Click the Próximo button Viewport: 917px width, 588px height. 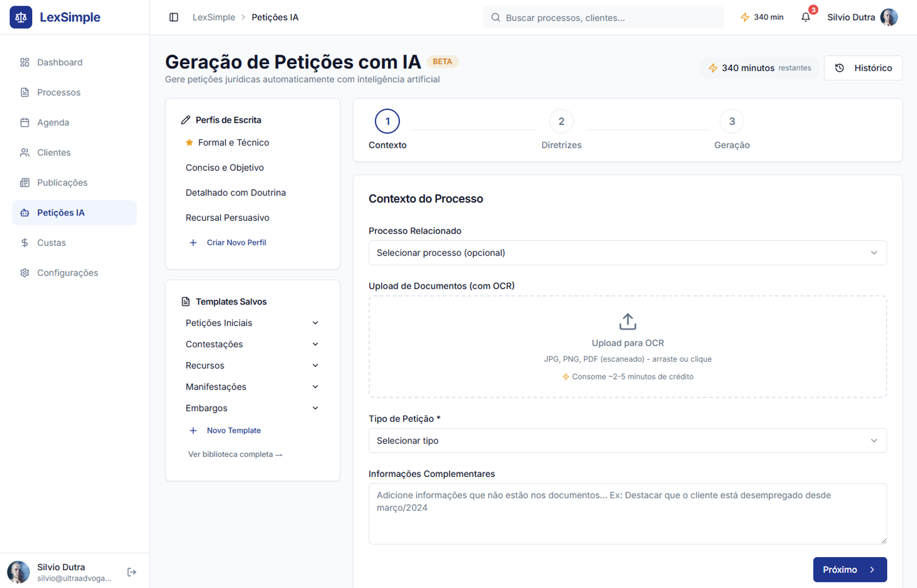[850, 570]
